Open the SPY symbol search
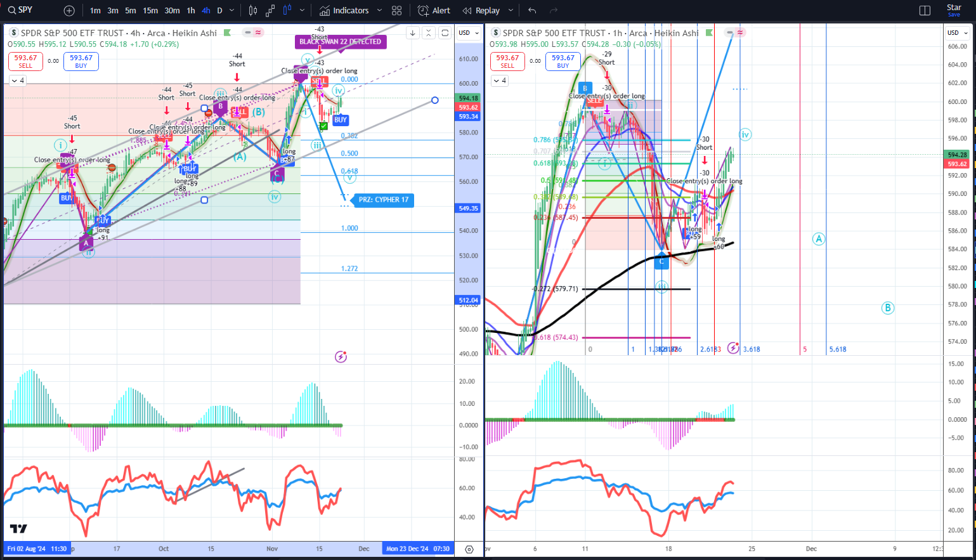Screen dimensions: 976x560 (20, 10)
